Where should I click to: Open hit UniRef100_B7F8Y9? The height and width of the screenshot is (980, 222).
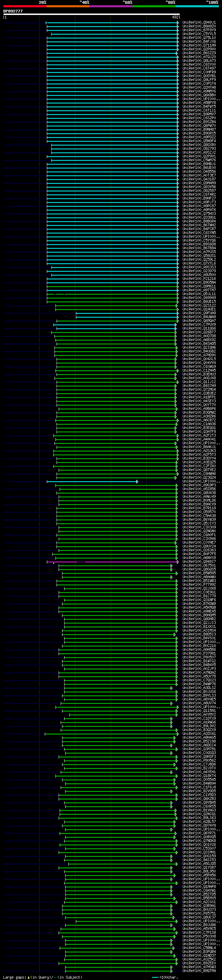(x=199, y=30)
